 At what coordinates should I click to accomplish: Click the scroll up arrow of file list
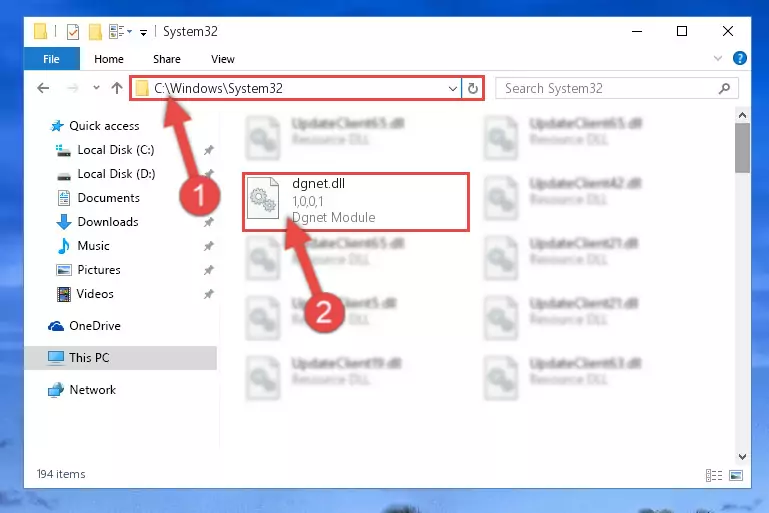[742, 115]
